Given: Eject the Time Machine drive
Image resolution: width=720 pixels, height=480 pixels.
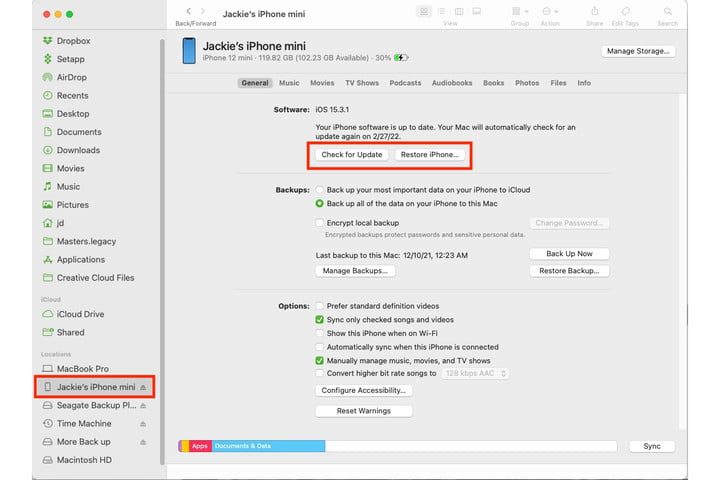Looking at the screenshot, I should point(142,423).
